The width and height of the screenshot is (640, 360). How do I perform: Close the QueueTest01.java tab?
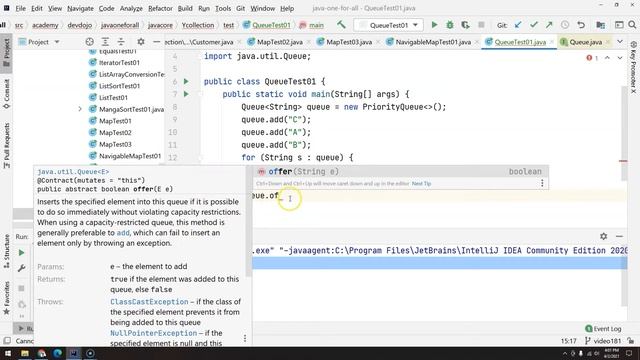point(552,42)
